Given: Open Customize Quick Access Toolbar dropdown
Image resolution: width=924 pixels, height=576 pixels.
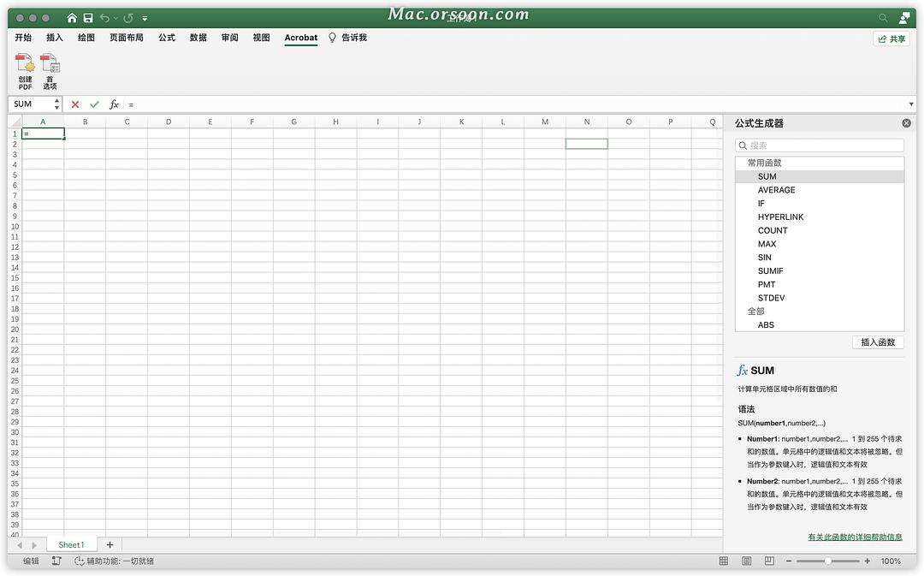Looking at the screenshot, I should 145,19.
